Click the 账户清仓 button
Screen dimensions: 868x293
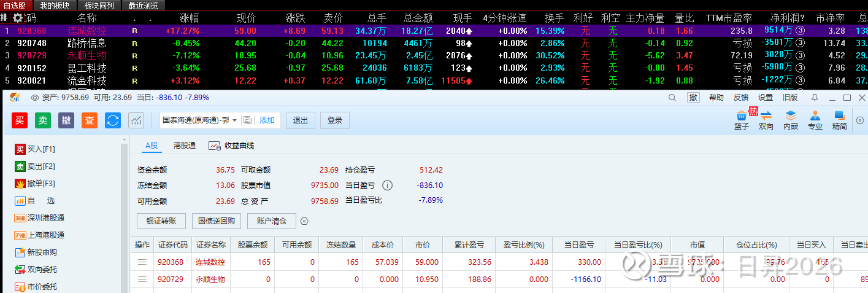272,221
